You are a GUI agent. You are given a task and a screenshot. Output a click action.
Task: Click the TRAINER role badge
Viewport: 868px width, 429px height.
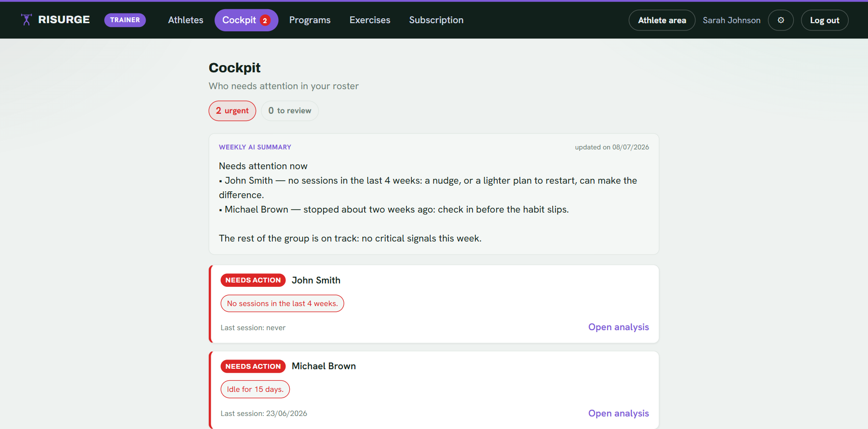[125, 20]
